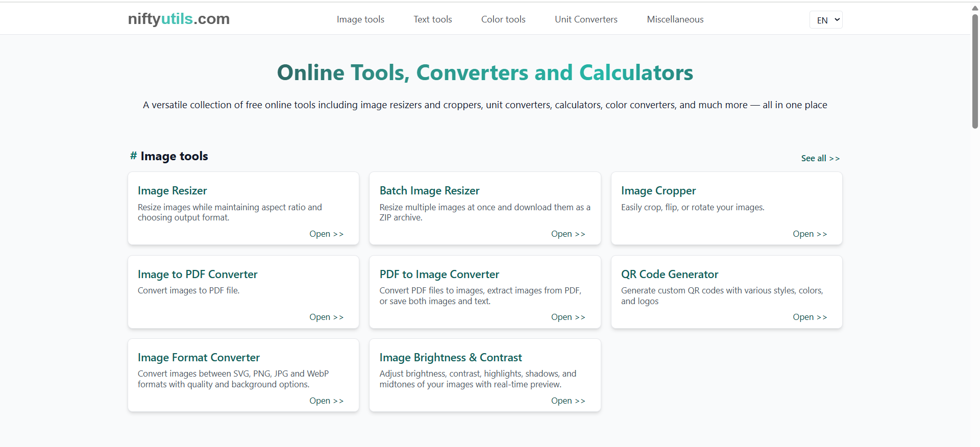
Task: Launch the Image Format Converter tool
Action: [199, 358]
